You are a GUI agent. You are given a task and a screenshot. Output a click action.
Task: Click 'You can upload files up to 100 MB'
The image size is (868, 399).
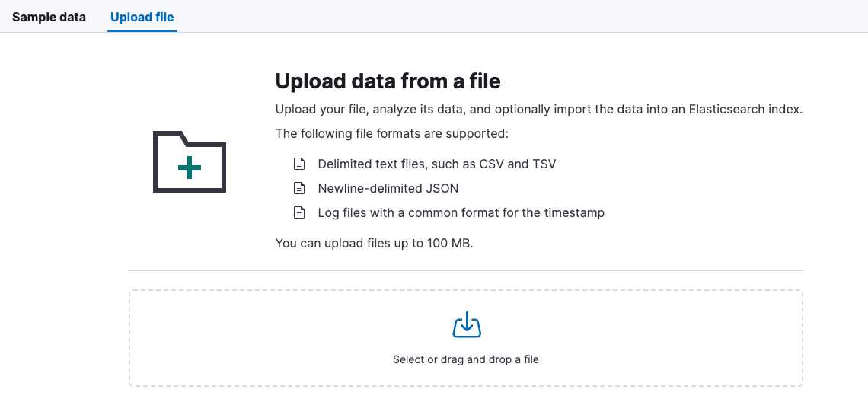pos(374,244)
